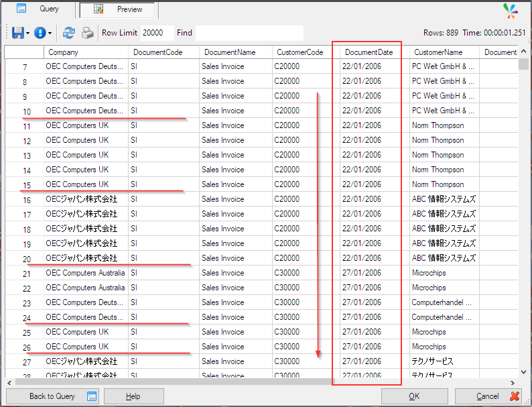Click SI code cell in row 13

(x=163, y=155)
